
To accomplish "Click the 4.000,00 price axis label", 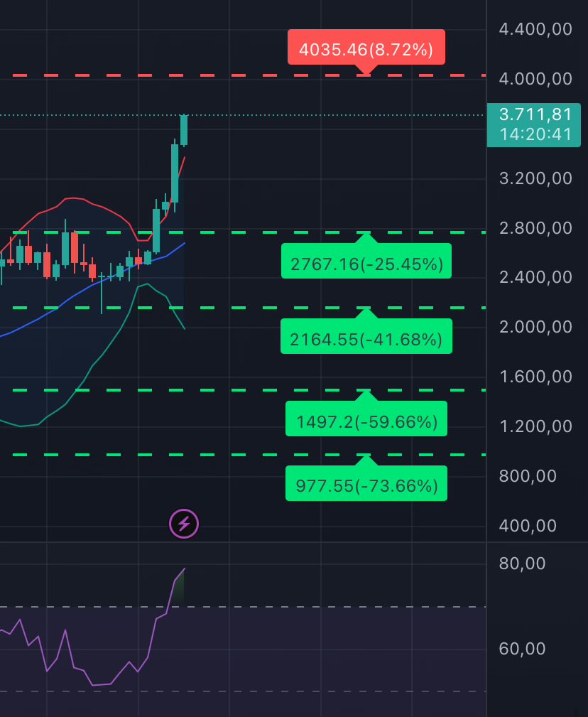I will tap(535, 79).
